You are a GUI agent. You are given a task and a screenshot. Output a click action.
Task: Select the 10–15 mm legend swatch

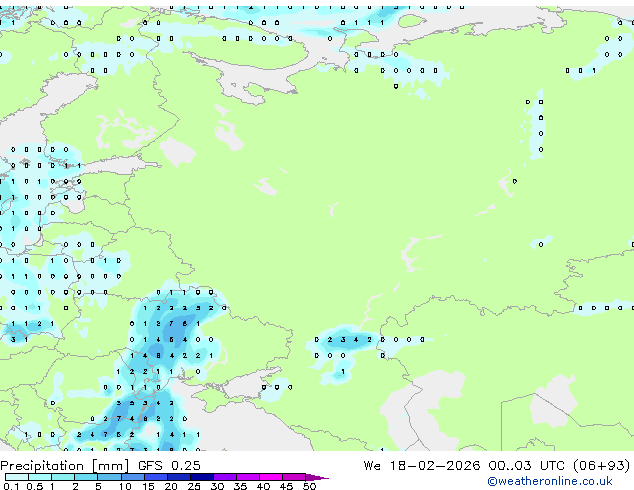tap(132, 477)
